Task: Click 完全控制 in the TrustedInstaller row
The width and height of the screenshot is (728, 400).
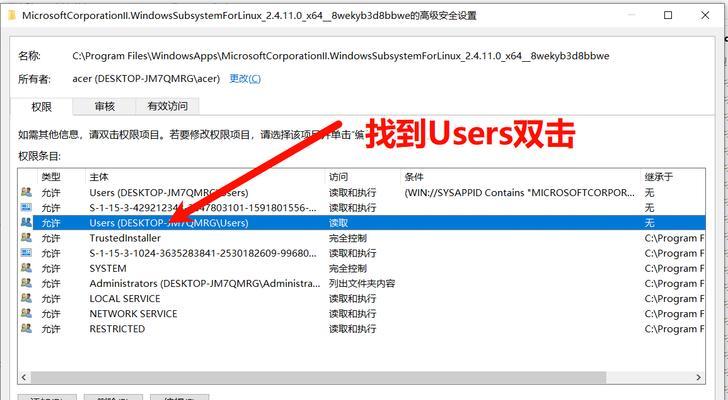Action: pos(348,238)
